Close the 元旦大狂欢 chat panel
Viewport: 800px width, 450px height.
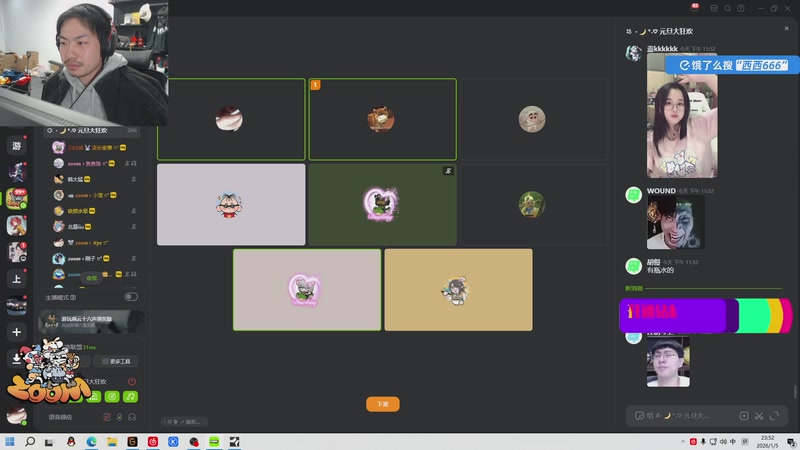tap(786, 29)
